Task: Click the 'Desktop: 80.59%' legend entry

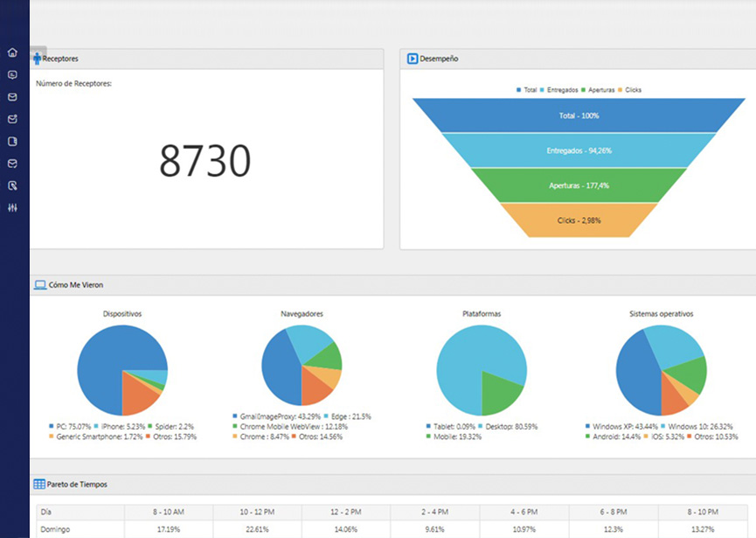Action: (509, 426)
